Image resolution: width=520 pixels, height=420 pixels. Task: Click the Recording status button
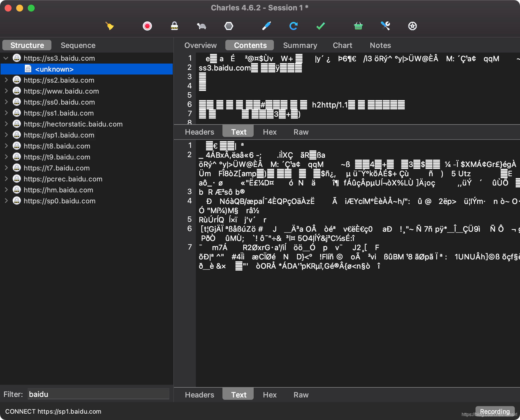click(495, 411)
